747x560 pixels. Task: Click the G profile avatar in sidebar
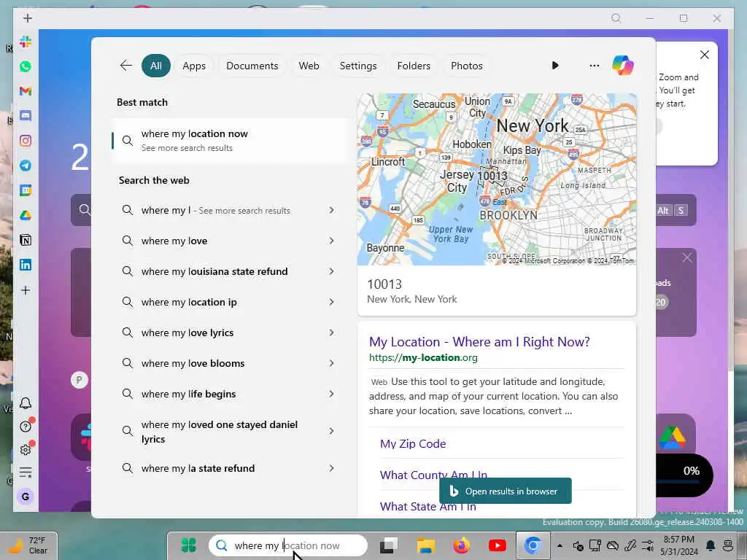coord(26,497)
